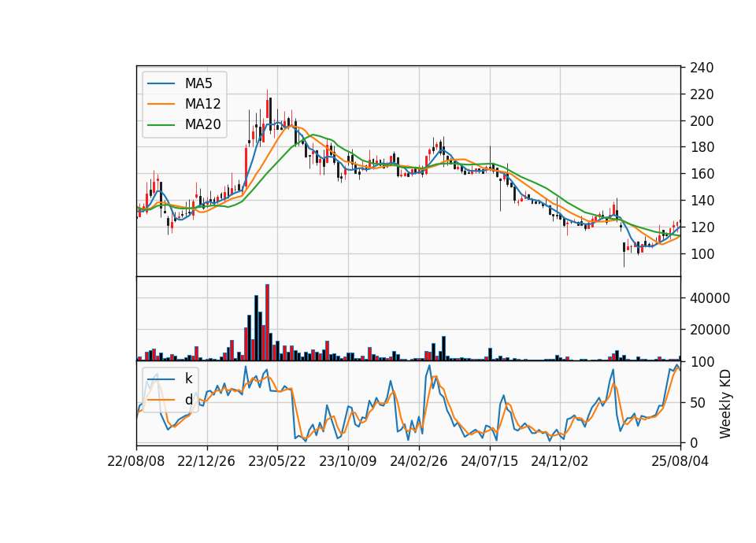This screenshot has height=543, width=756.
Task: Click the 160 price axis label
Action: [x=702, y=174]
